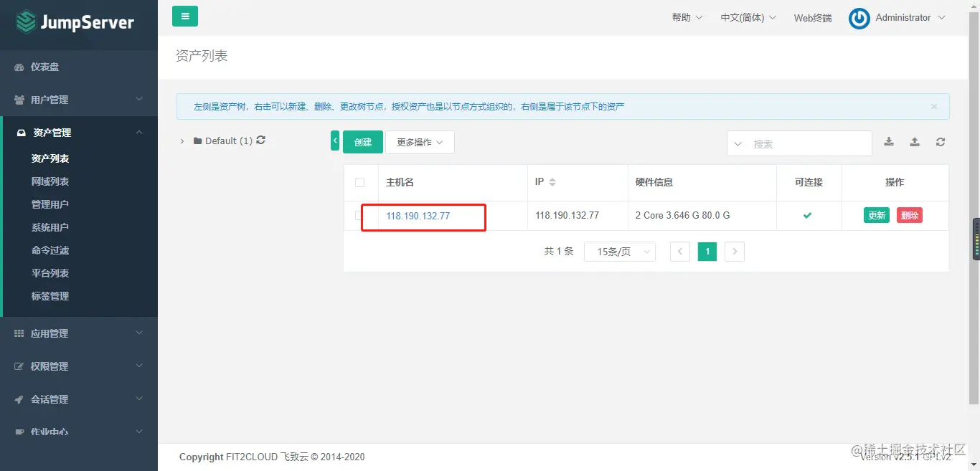Go to the next page arrow
This screenshot has width=980, height=471.
point(735,252)
